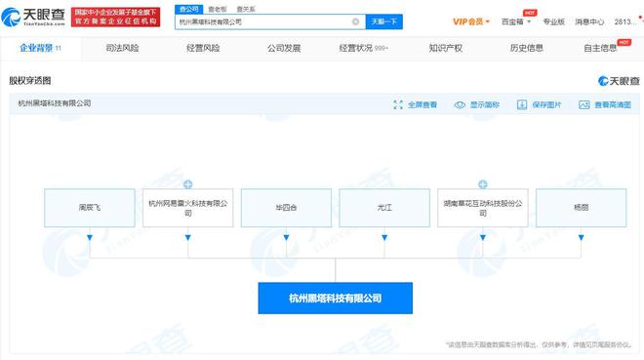Select the shareholder node 杨丽
Image resolution: width=644 pixels, height=360 pixels.
pyautogui.click(x=582, y=208)
